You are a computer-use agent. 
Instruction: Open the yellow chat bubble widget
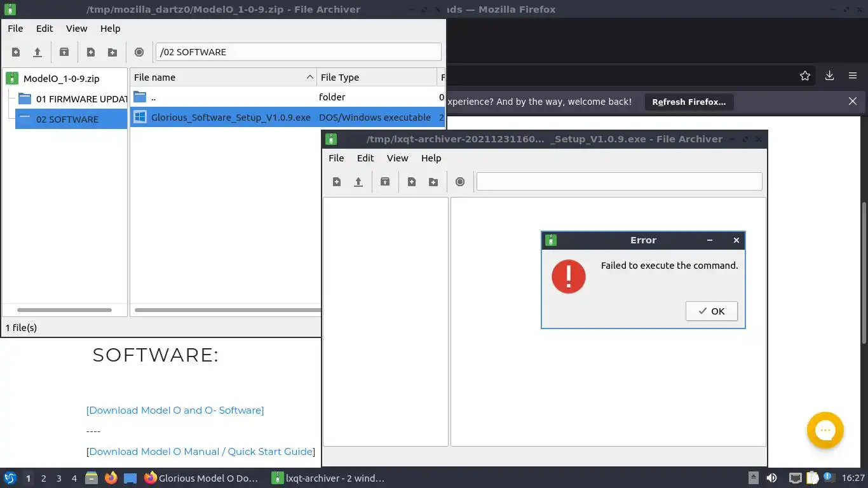point(825,430)
